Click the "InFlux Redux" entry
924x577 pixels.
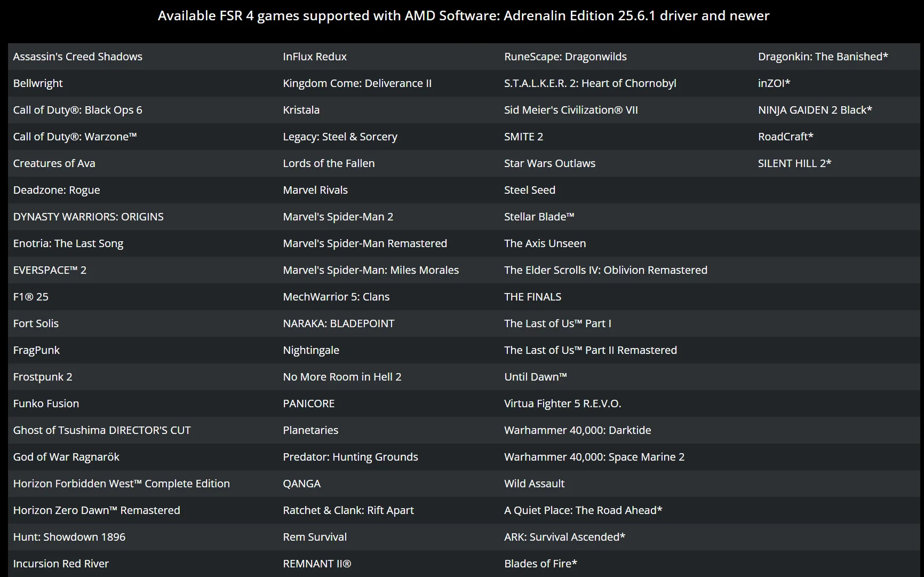click(x=315, y=57)
